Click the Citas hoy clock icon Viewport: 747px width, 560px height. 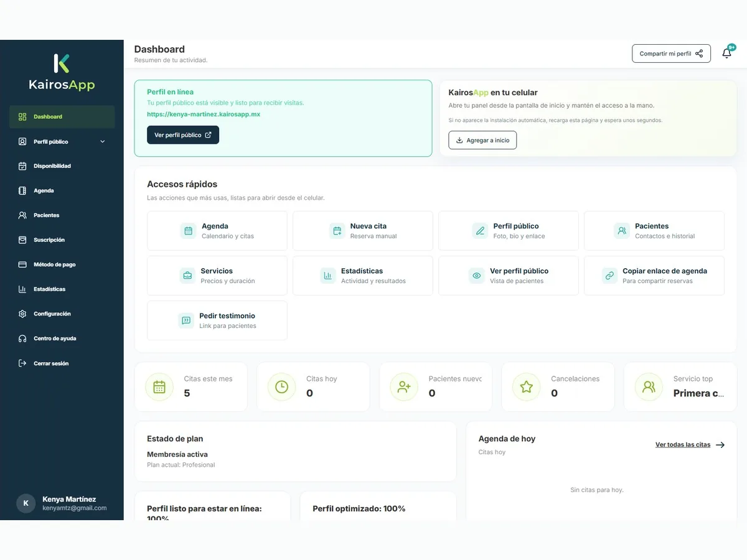[281, 387]
